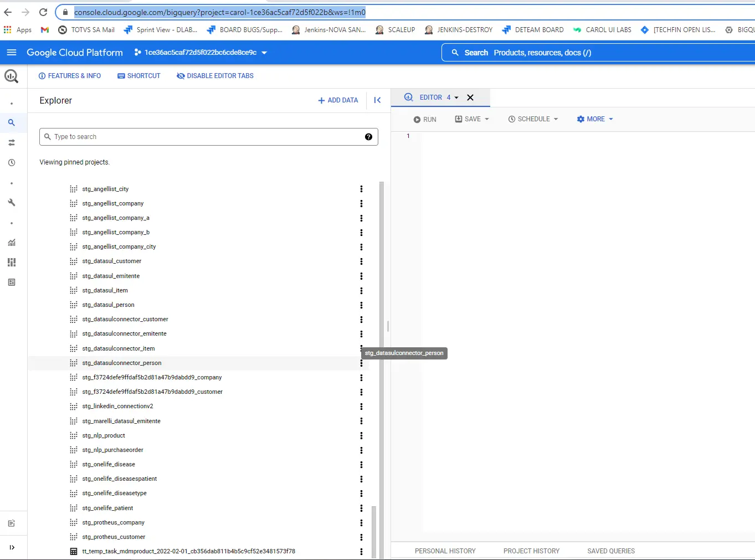755x560 pixels.
Task: Open actions menu for stg_onelife_disease
Action: tap(361, 465)
